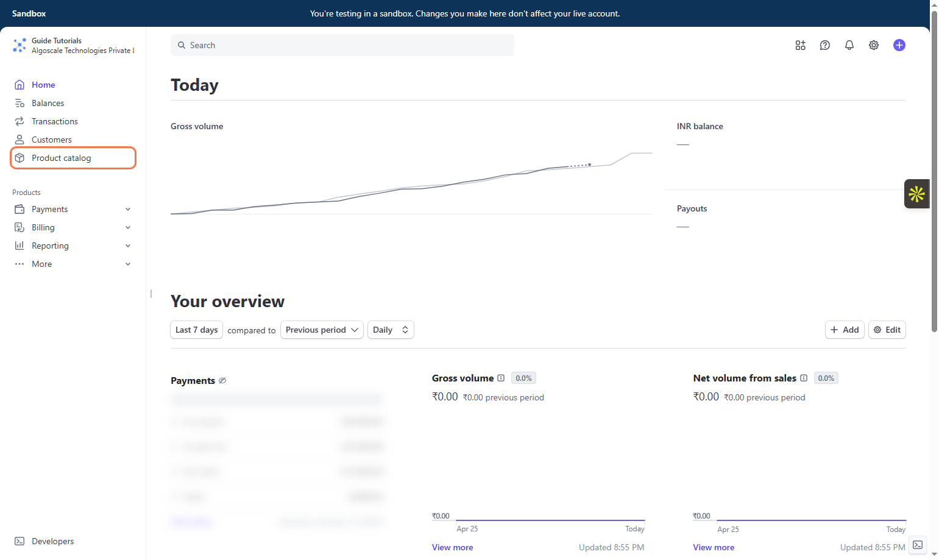Click the Search input field
Viewport: 939px width, 560px height.
click(342, 45)
